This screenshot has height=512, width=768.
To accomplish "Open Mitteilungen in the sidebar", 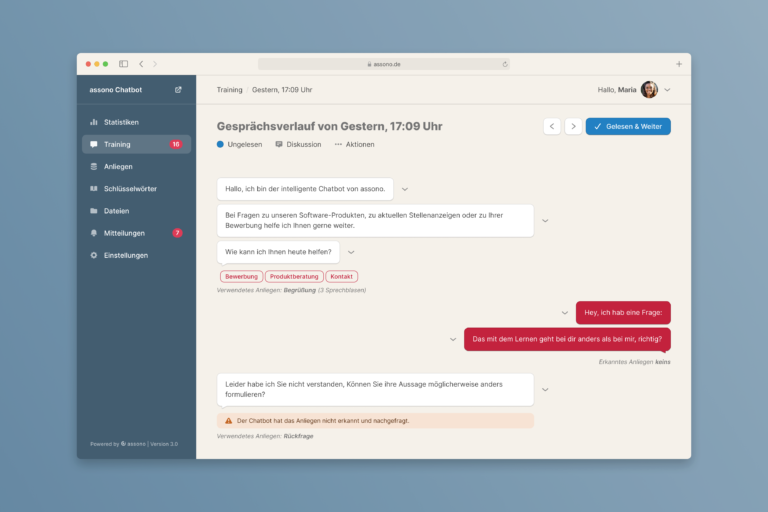I will (x=136, y=233).
